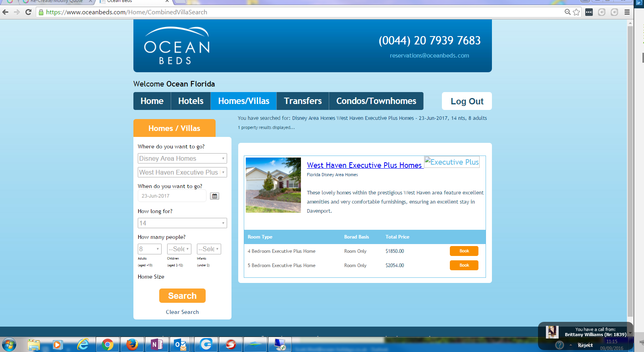This screenshot has width=644, height=352.
Task: Click the Clear Search link
Action: click(x=182, y=312)
